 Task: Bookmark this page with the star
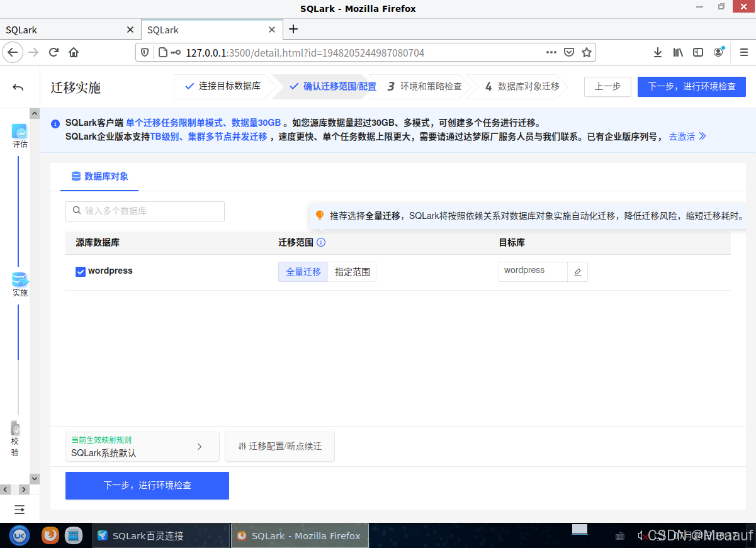(x=586, y=52)
